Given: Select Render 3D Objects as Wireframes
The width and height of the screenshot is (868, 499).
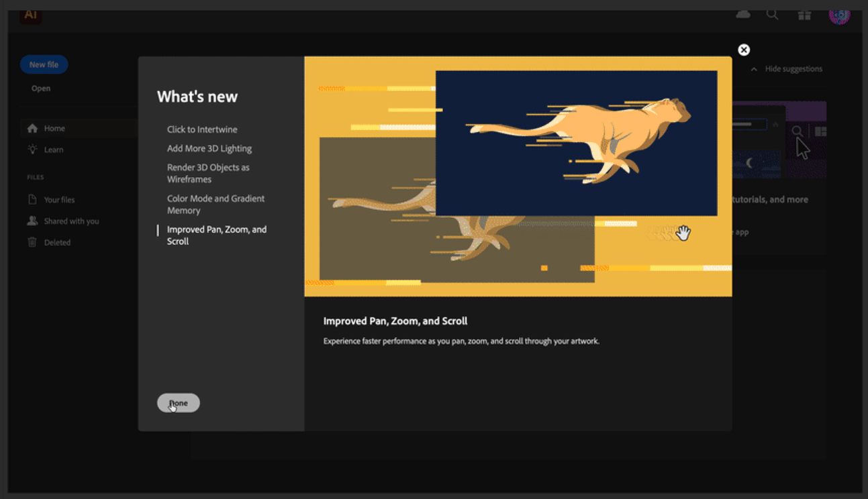Looking at the screenshot, I should [x=208, y=173].
